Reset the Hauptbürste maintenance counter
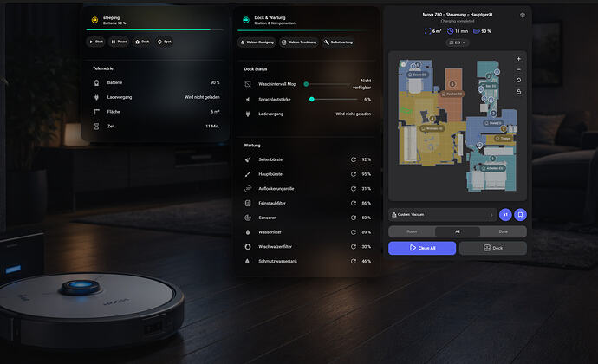The height and width of the screenshot is (364, 598). pos(354,174)
